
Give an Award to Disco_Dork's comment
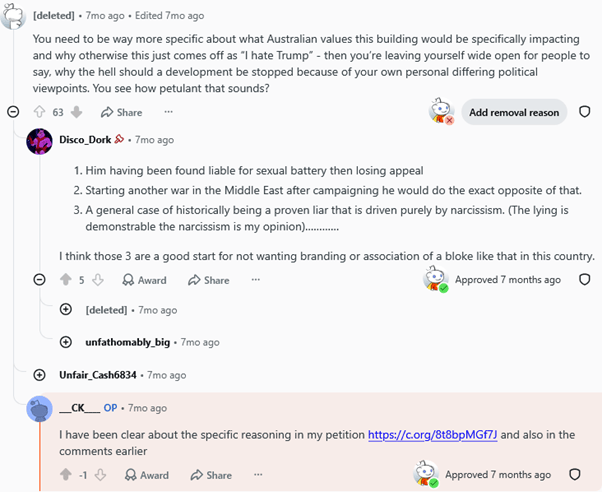click(144, 280)
